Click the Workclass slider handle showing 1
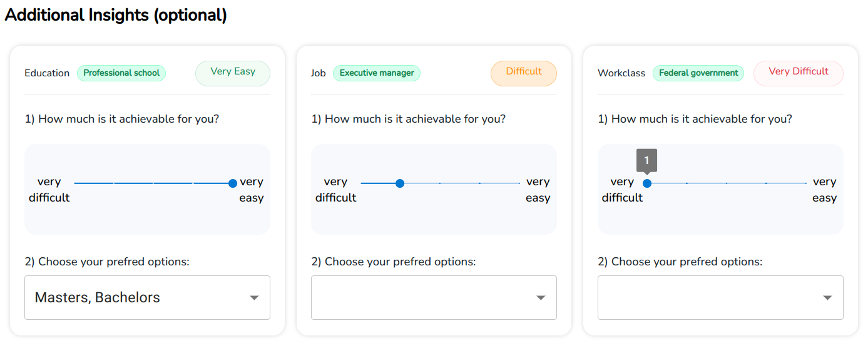The image size is (868, 348). [647, 183]
